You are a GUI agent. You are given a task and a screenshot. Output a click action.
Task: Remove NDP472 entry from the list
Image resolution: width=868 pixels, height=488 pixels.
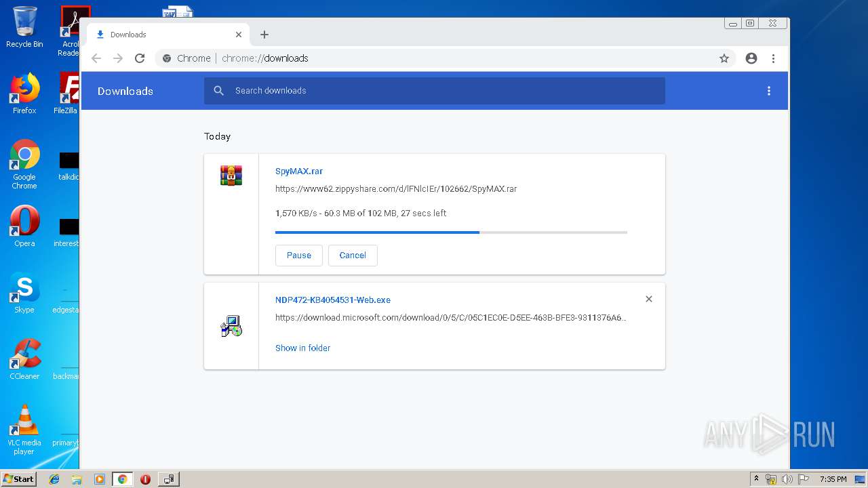click(649, 299)
